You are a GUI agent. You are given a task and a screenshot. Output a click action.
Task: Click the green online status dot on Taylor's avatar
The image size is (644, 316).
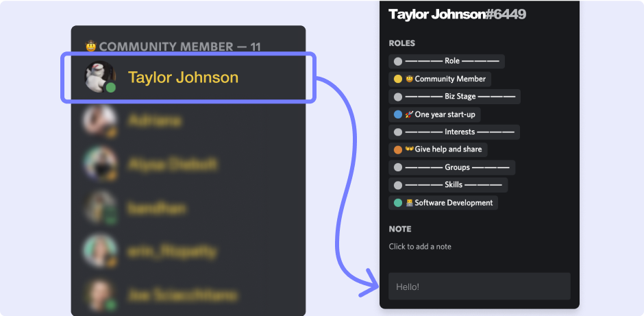(110, 88)
